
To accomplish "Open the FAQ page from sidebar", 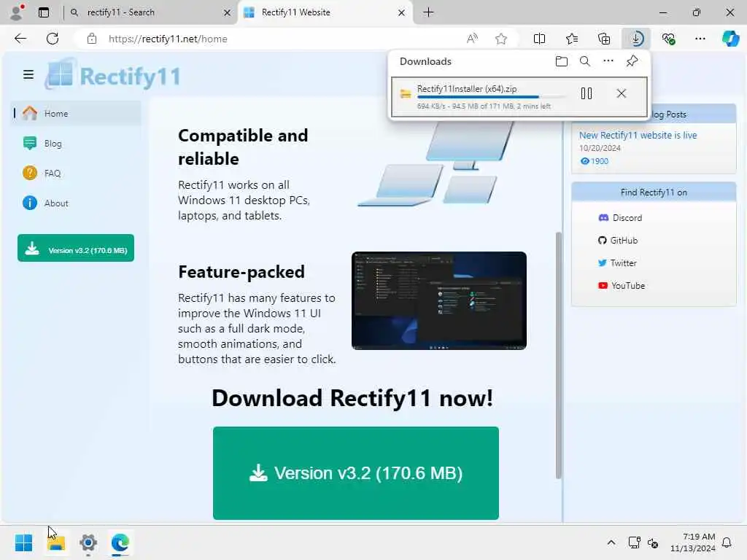I will [75, 174].
